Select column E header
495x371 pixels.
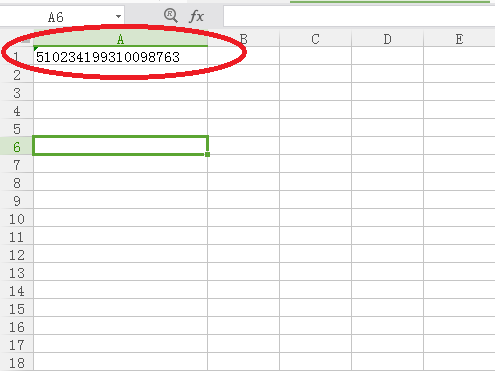pyautogui.click(x=459, y=39)
